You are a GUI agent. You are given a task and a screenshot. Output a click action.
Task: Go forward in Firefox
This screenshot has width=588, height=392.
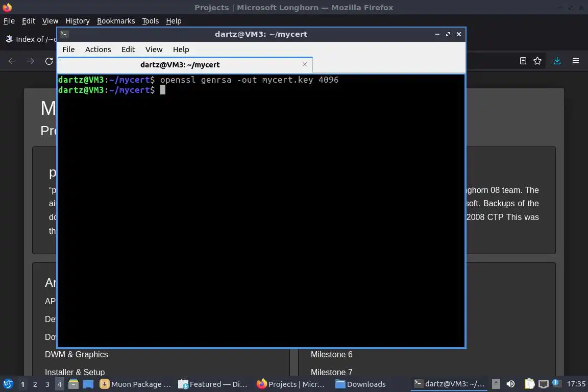31,61
